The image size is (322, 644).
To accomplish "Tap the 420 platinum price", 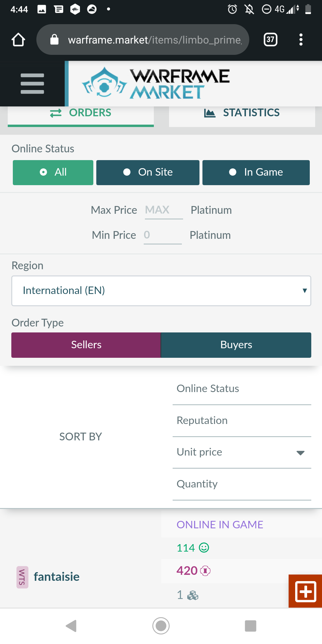I will pos(187,571).
